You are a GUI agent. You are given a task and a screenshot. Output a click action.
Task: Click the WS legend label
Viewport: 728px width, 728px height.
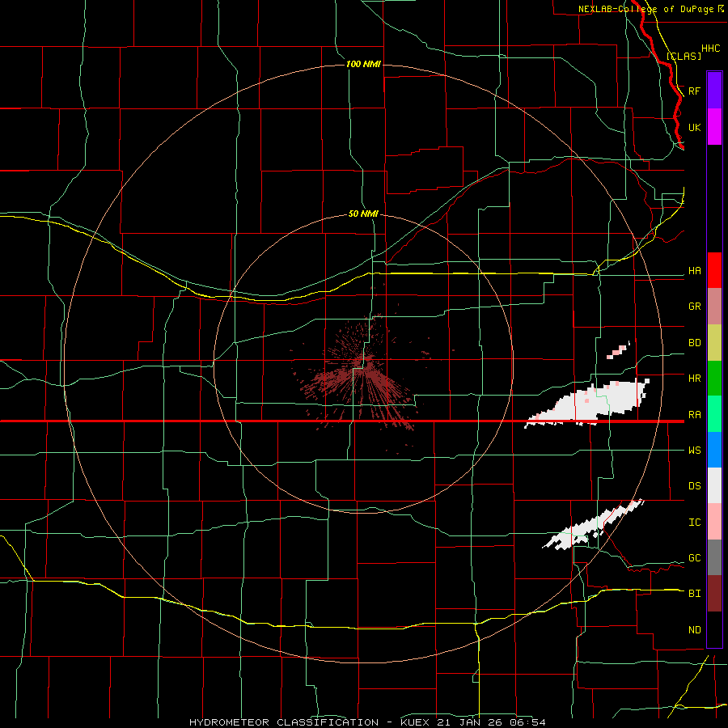point(694,451)
